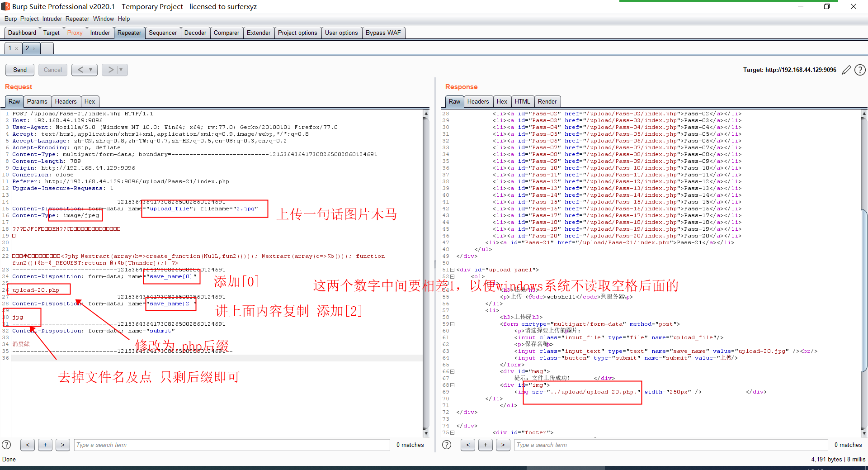The width and height of the screenshot is (868, 470).
Task: Collapse the img div at line 68
Action: click(453, 385)
